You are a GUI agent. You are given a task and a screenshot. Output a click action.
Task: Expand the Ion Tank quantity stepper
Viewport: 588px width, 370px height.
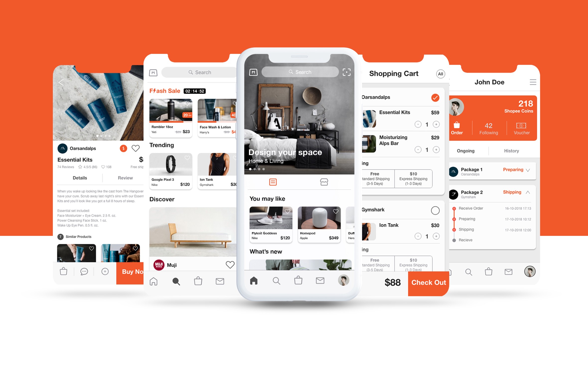[436, 236]
